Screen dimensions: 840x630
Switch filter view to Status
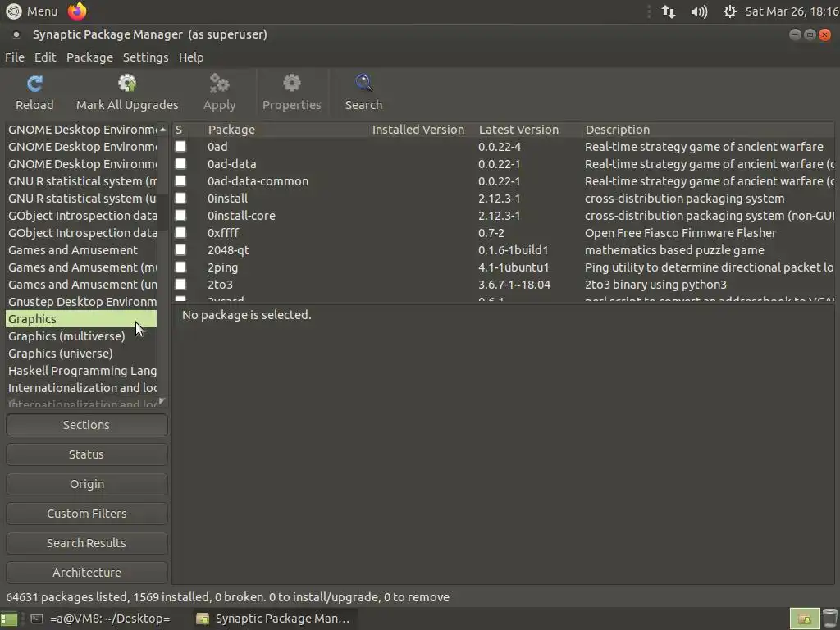tap(86, 454)
